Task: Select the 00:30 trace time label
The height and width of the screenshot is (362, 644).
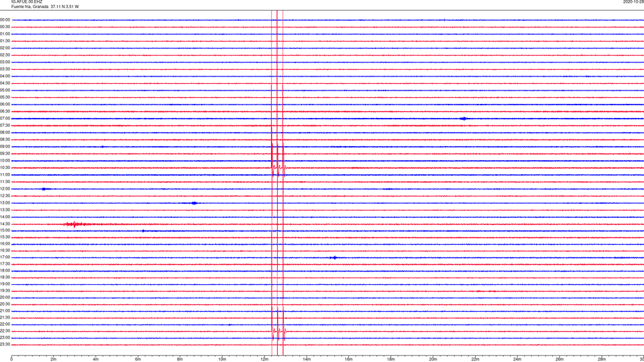Action: pos(5,27)
